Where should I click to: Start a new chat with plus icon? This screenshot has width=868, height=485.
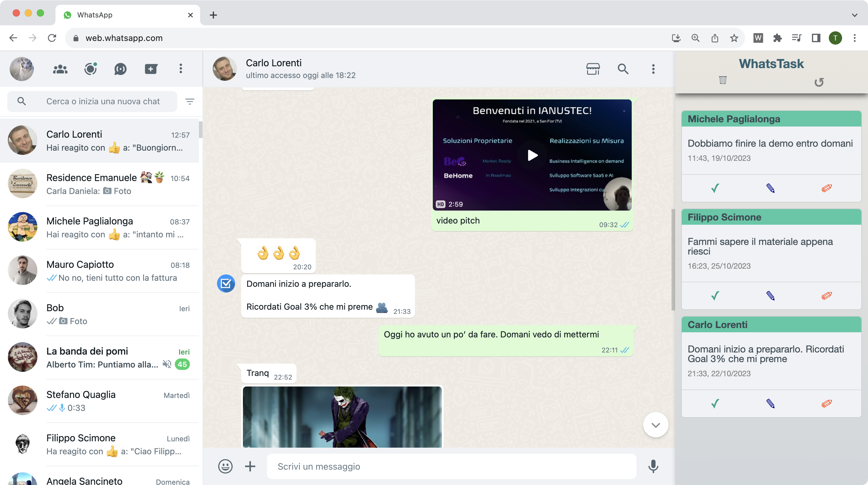tap(151, 69)
